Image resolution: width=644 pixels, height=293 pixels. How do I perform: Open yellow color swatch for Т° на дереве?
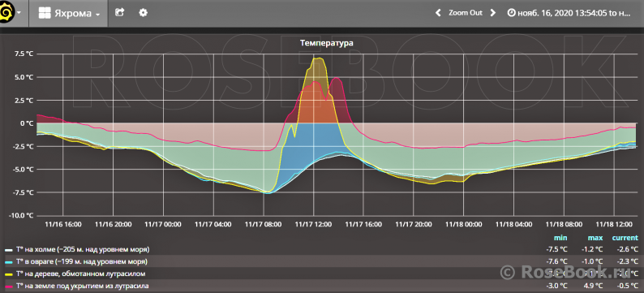click(x=9, y=274)
